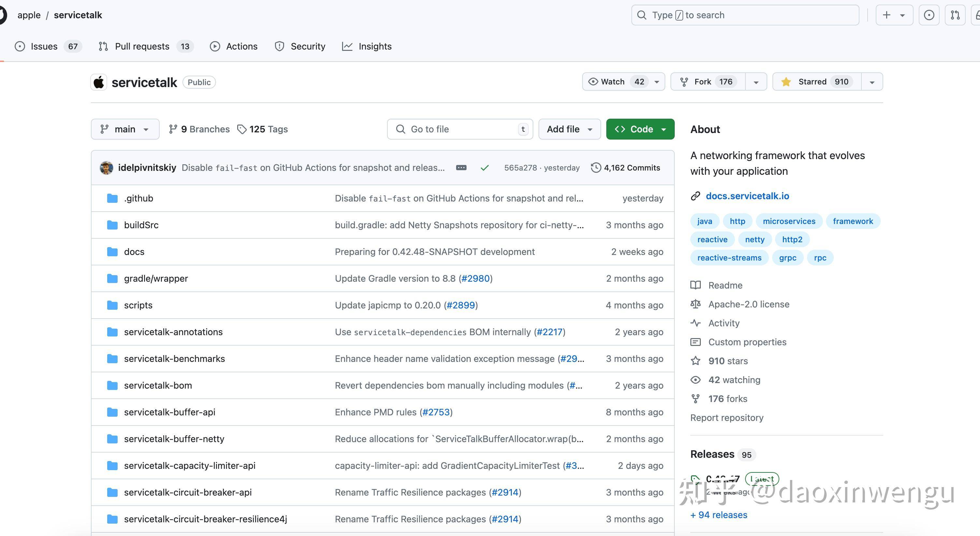Open the docs folder
The height and width of the screenshot is (536, 980).
click(x=134, y=252)
